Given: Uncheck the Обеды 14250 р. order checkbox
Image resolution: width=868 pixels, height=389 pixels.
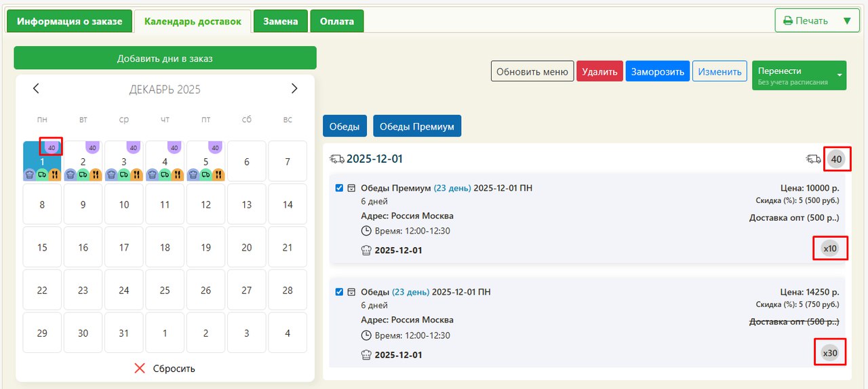Looking at the screenshot, I should [340, 292].
